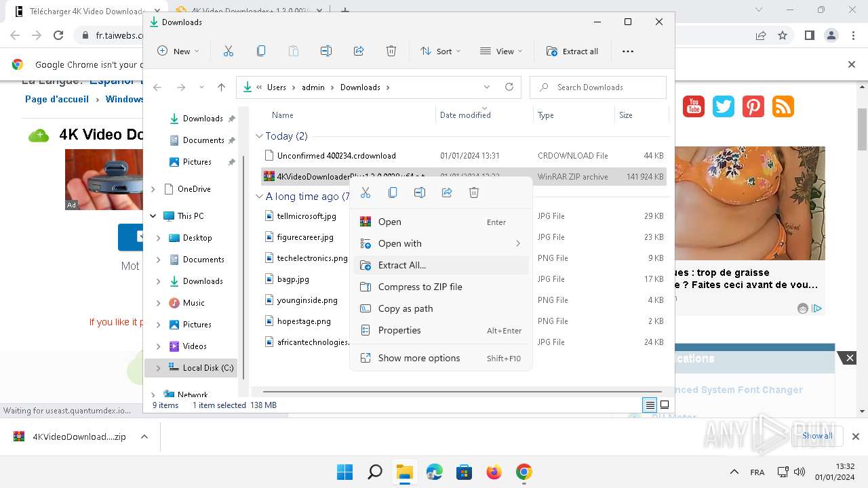Collapse the Today group
Screen dimensions: 868x488
[x=259, y=136]
